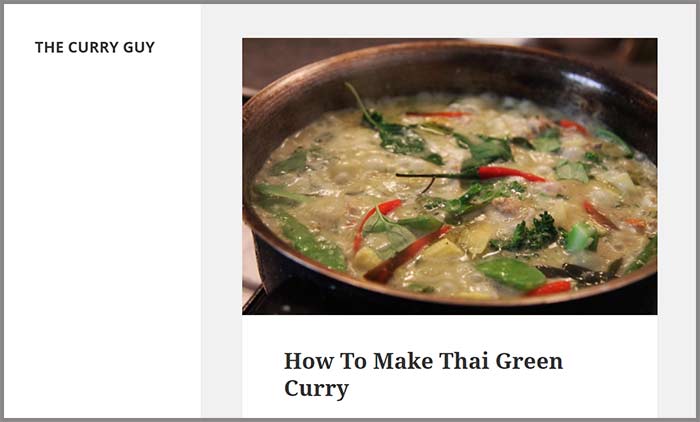Image resolution: width=700 pixels, height=422 pixels.
Task: Click the broccoli floret in the curry photo
Action: 531,234
